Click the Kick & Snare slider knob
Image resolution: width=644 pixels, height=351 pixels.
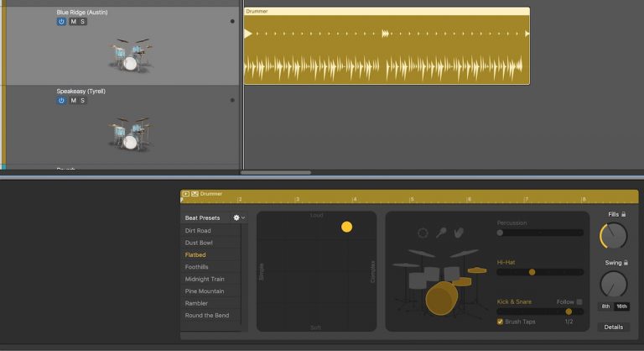click(569, 312)
